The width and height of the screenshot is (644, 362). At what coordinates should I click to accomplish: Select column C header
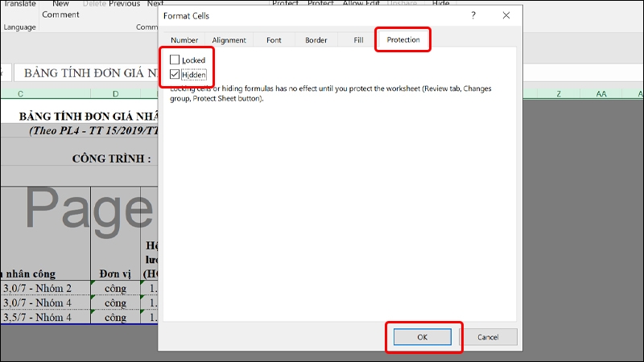point(21,94)
